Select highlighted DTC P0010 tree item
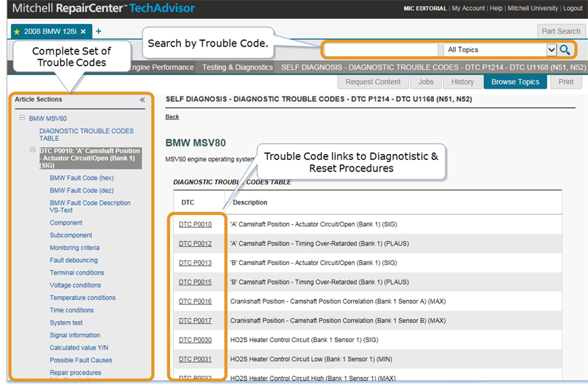The image size is (588, 390). click(90, 158)
